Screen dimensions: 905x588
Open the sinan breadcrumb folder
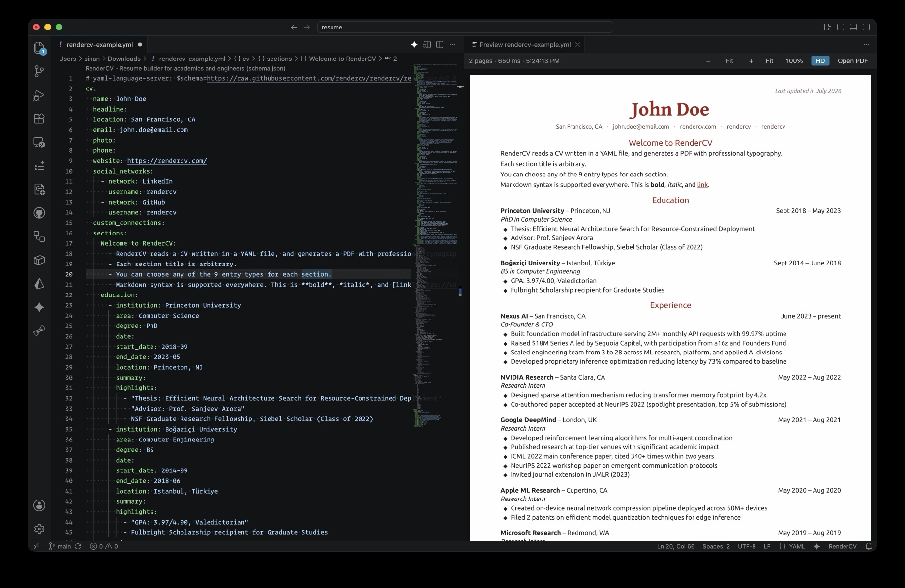tap(92, 59)
